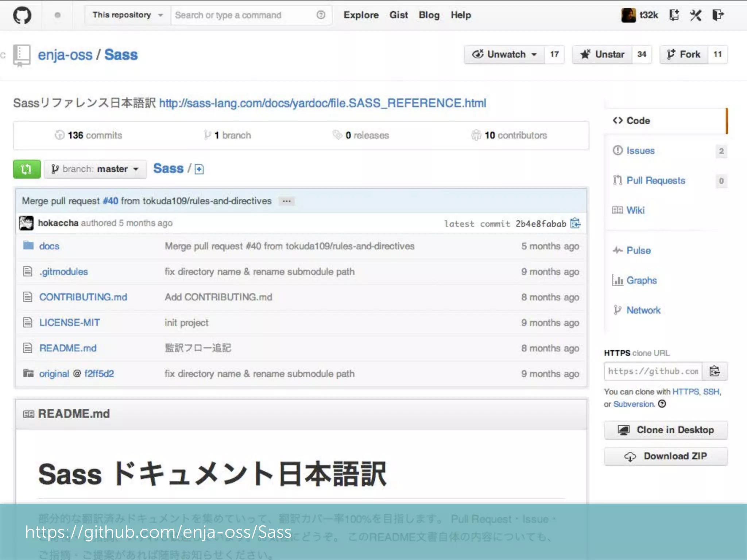The image size is (747, 560).
Task: Open Help in header
Action: pyautogui.click(x=461, y=15)
